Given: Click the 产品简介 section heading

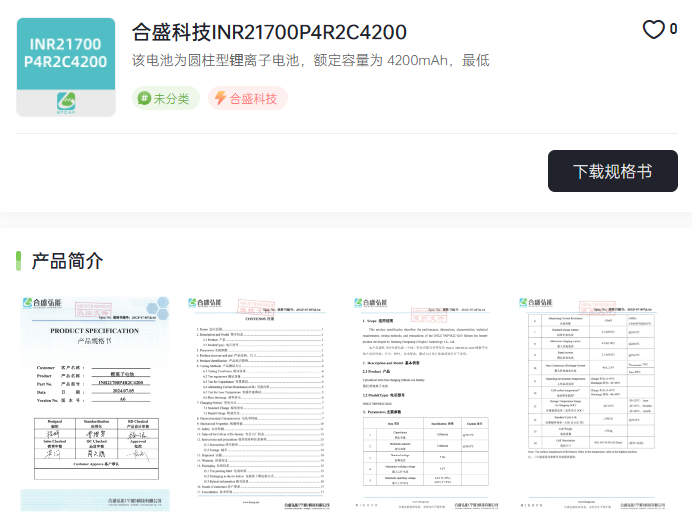Looking at the screenshot, I should click(x=67, y=261).
